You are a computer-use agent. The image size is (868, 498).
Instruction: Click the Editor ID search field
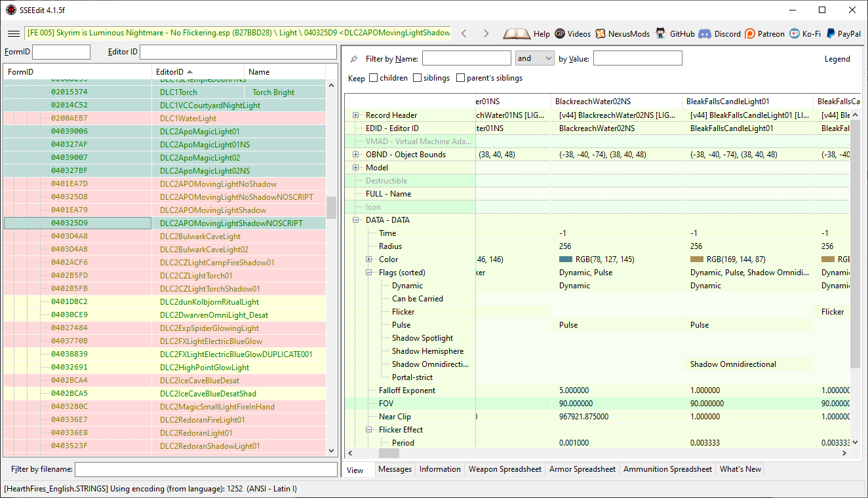(239, 52)
